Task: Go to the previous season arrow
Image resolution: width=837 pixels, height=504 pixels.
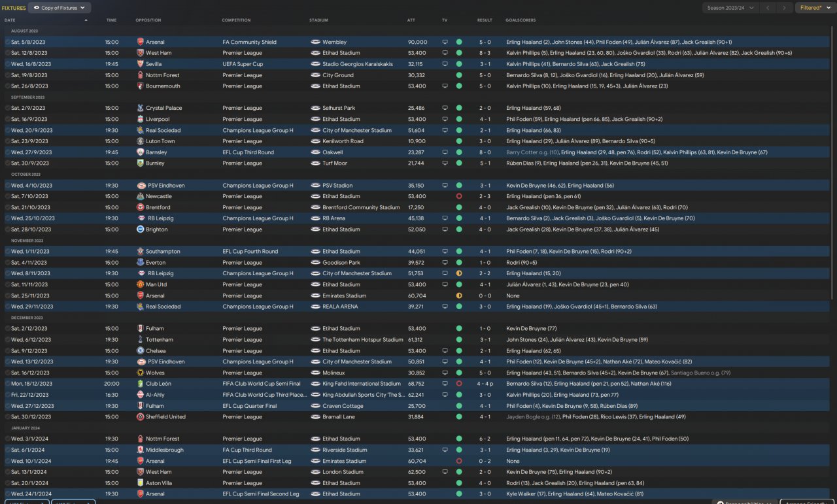Action: pos(768,8)
